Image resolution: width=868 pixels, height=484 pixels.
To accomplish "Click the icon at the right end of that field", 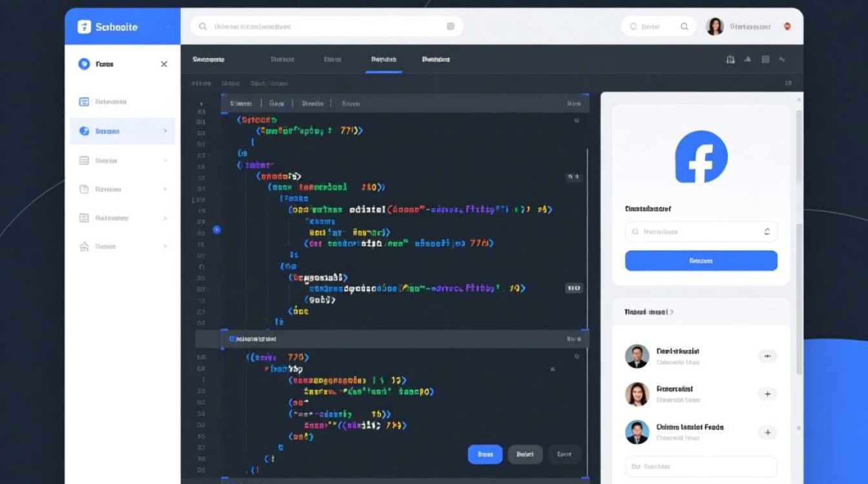I will tap(767, 232).
